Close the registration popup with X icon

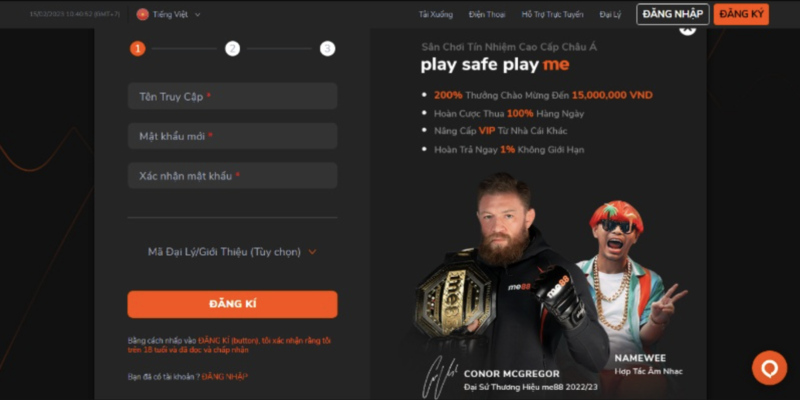point(687,29)
